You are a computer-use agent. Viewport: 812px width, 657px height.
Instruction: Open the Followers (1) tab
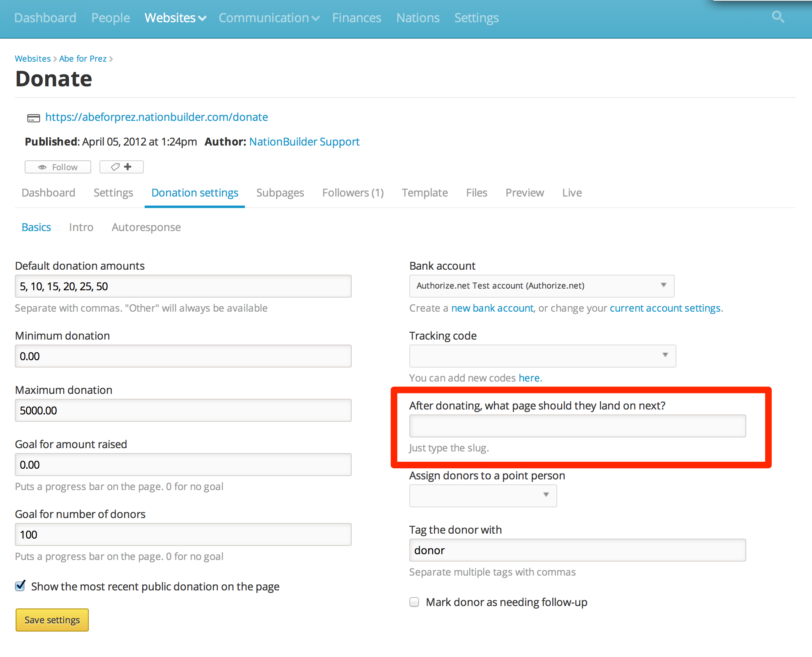[x=353, y=192]
